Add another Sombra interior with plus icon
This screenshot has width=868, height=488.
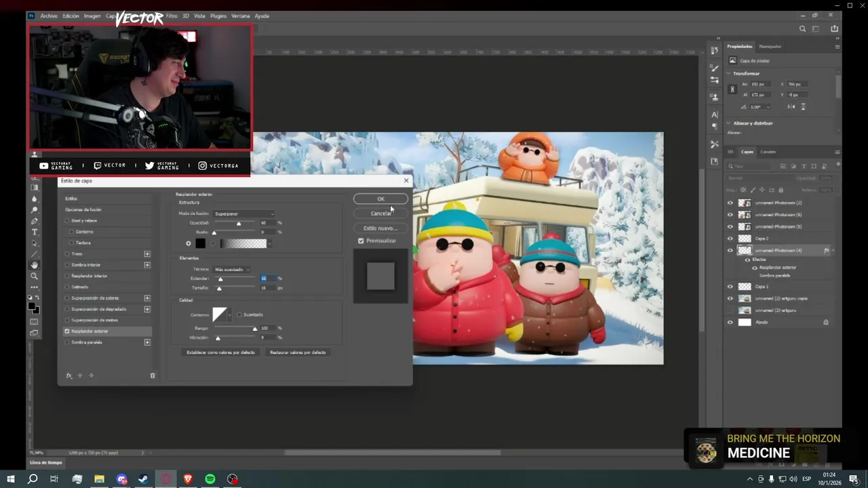tap(147, 265)
